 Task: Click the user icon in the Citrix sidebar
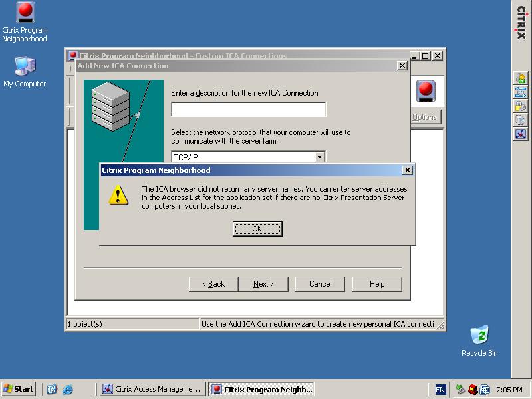pos(521,78)
